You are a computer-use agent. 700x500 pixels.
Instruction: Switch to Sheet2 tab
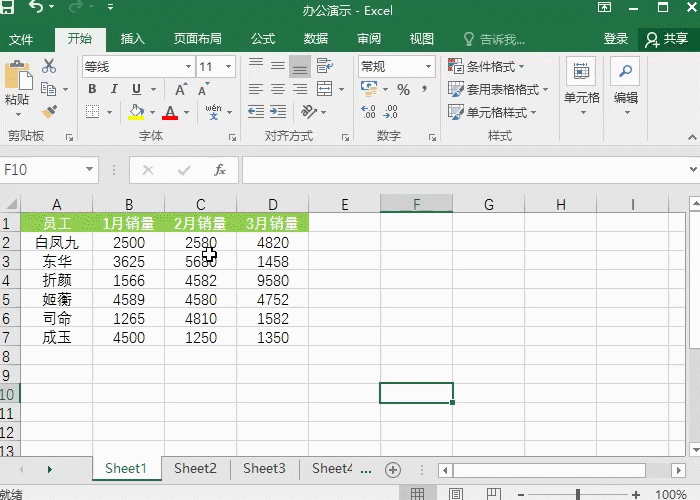[x=195, y=468]
